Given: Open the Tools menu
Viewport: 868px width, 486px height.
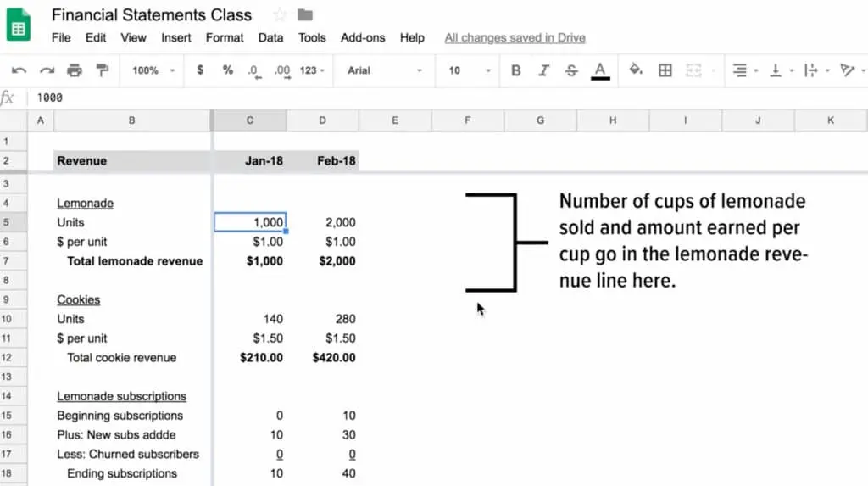Looking at the screenshot, I should [x=312, y=37].
